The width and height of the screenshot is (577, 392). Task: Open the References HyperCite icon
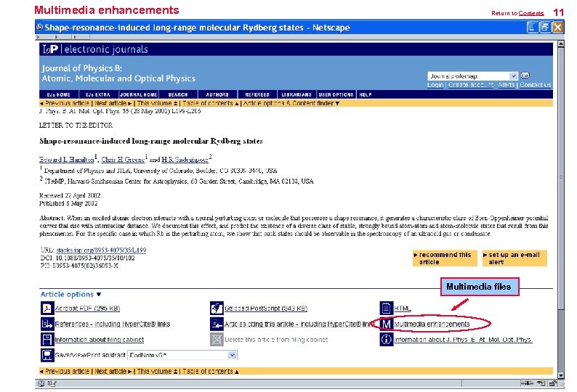47,324
